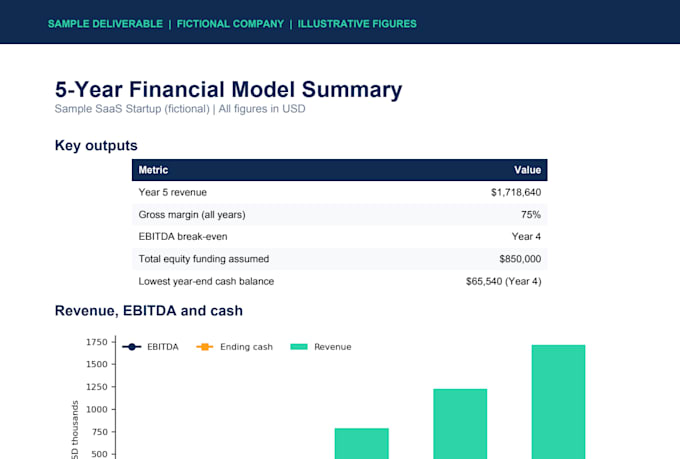Click the 'FICTIONAL COMPANY' header text

pos(230,24)
